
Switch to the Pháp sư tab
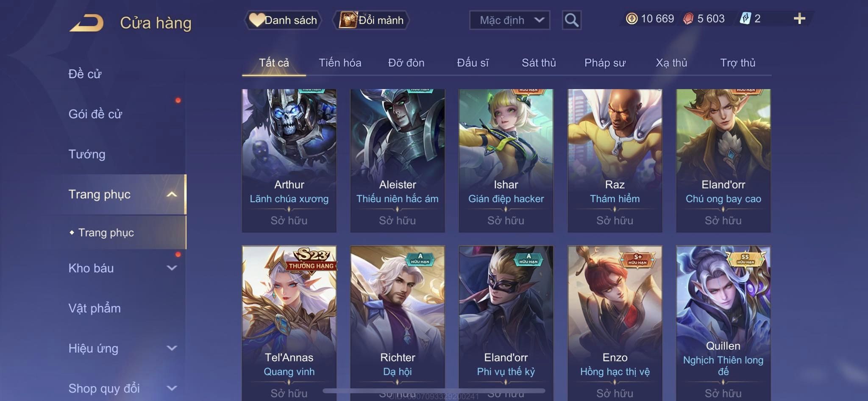[605, 63]
